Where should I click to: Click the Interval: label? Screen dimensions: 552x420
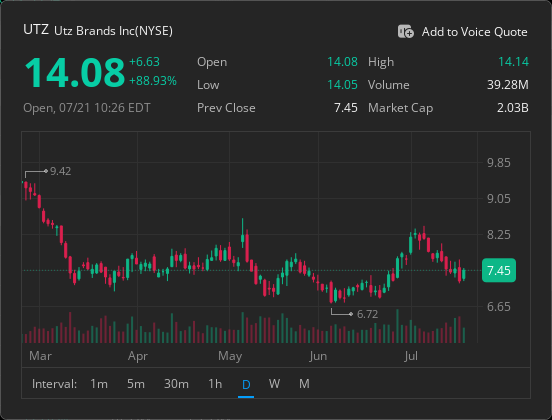(x=54, y=384)
